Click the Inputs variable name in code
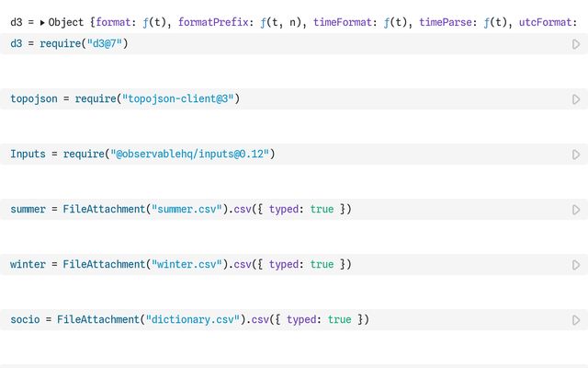 coord(28,154)
